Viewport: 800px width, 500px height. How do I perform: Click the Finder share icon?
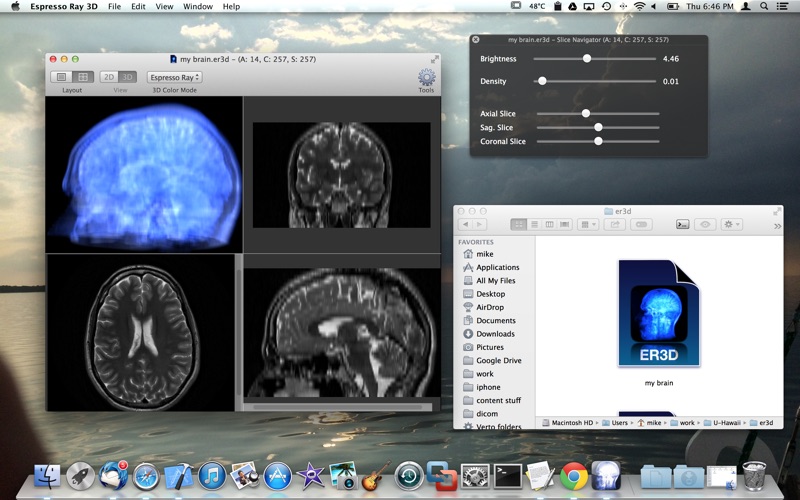click(x=615, y=225)
